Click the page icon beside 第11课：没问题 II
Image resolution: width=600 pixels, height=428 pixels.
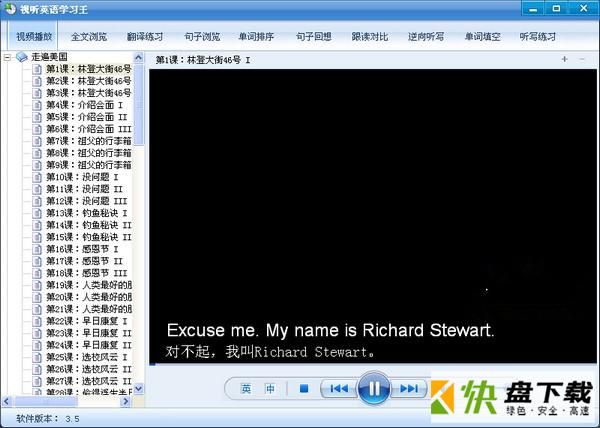pyautogui.click(x=37, y=189)
